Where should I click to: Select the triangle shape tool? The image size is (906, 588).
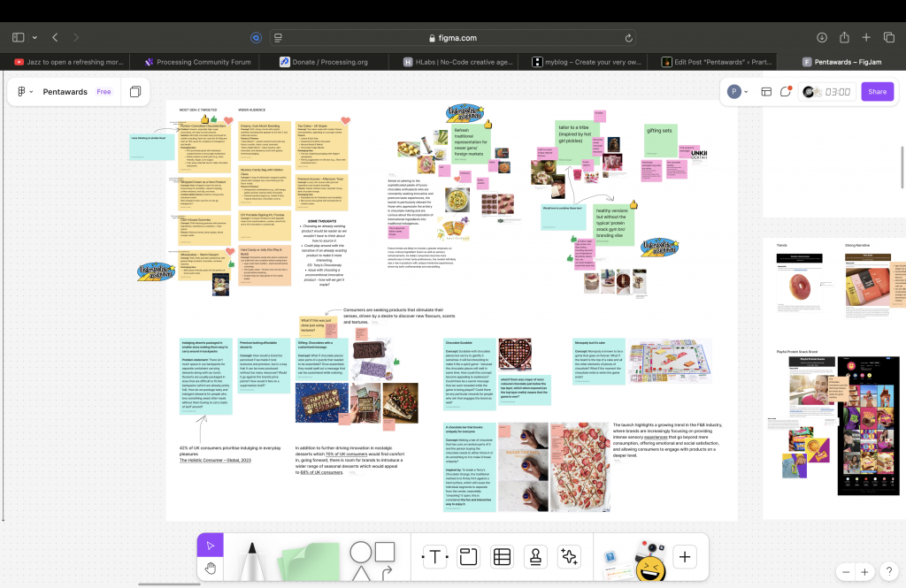point(361,573)
